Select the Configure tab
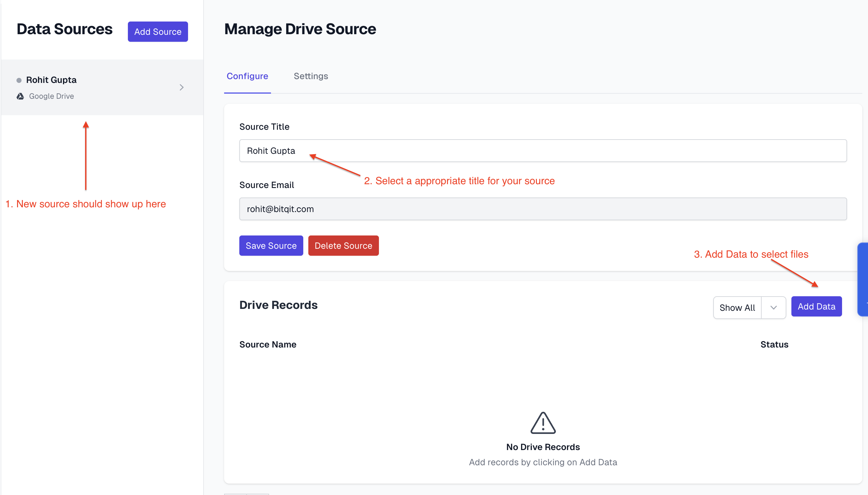This screenshot has height=495, width=868. [247, 76]
